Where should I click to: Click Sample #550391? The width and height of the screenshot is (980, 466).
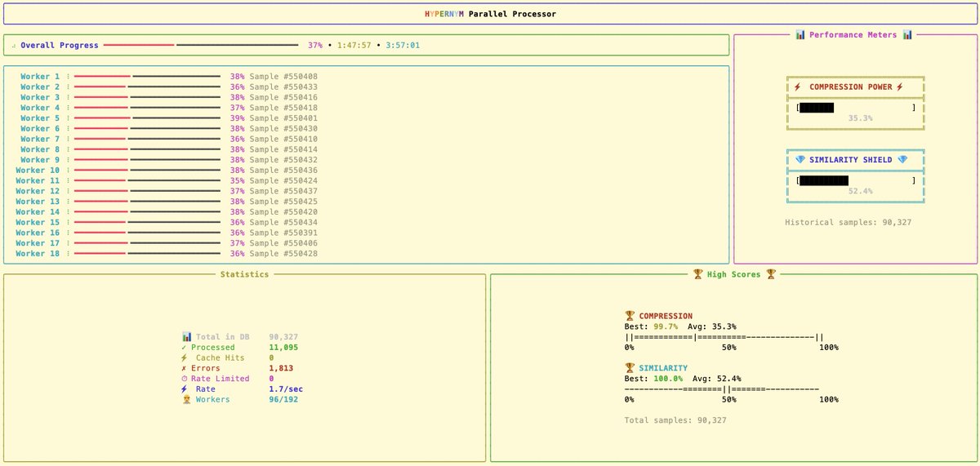(283, 233)
